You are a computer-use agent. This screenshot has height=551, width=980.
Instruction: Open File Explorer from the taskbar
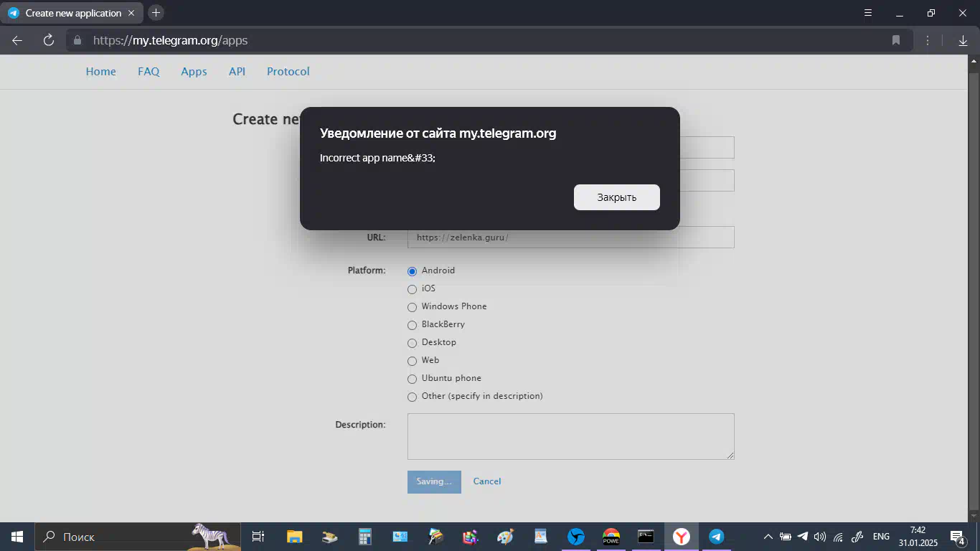coord(294,537)
